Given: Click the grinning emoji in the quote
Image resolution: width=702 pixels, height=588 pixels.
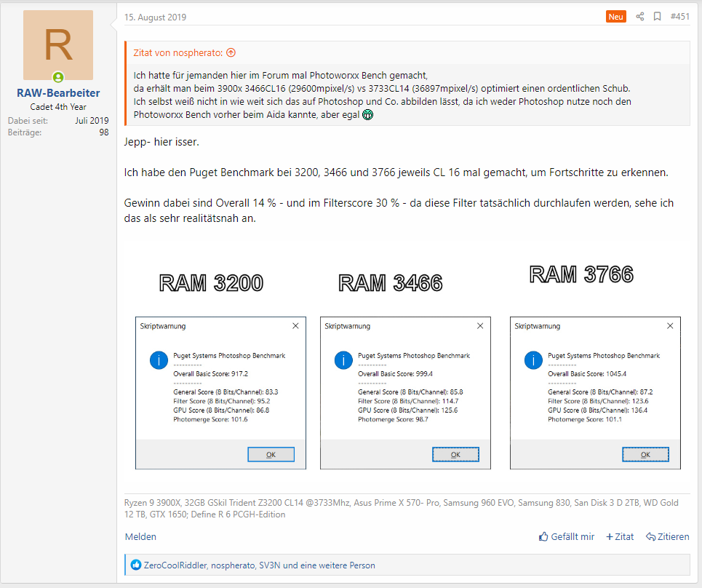Looking at the screenshot, I should click(x=367, y=115).
